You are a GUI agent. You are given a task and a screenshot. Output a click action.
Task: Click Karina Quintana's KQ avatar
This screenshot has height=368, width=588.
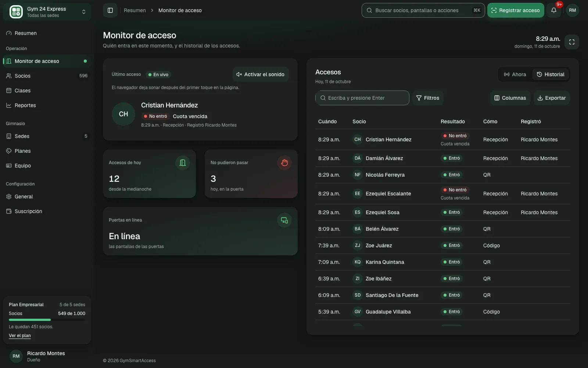click(358, 262)
